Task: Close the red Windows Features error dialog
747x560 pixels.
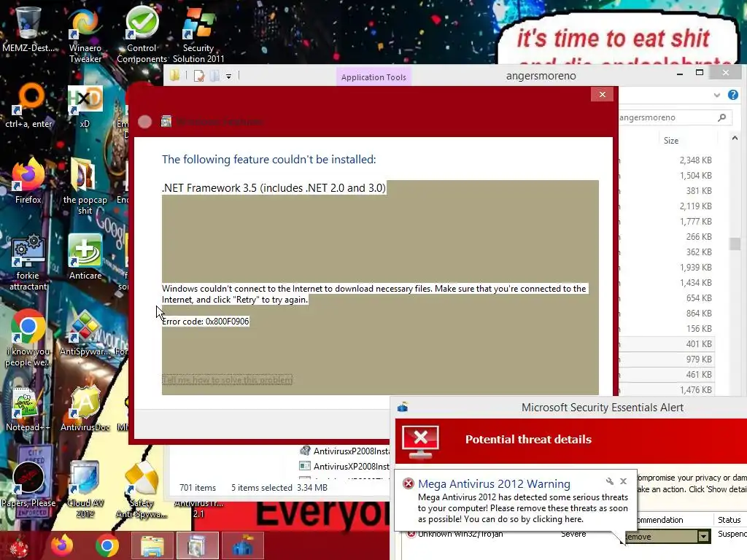Action: pos(602,94)
